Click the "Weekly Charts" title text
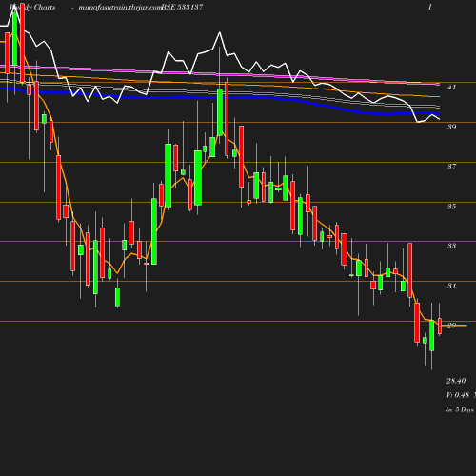Viewport: 476px width, 476px height. pos(32,7)
